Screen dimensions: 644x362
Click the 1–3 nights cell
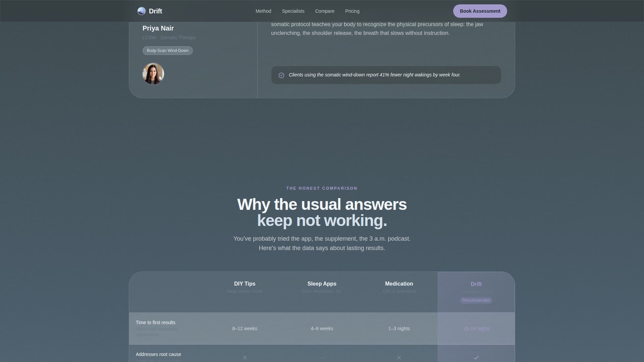pos(399,328)
